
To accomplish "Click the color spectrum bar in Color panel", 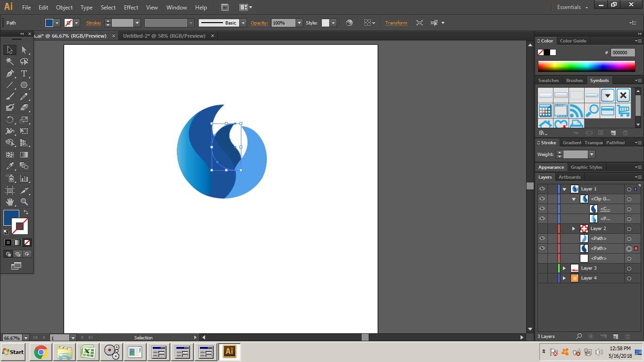I will (586, 66).
